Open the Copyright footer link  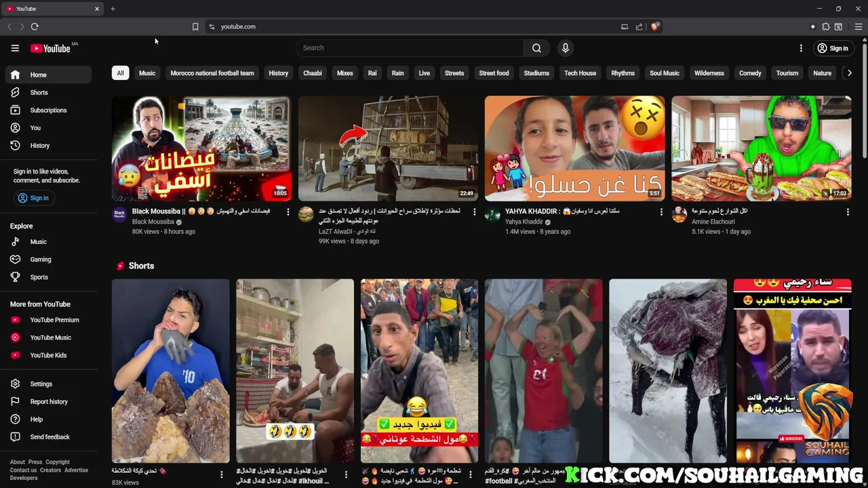[x=58, y=462]
